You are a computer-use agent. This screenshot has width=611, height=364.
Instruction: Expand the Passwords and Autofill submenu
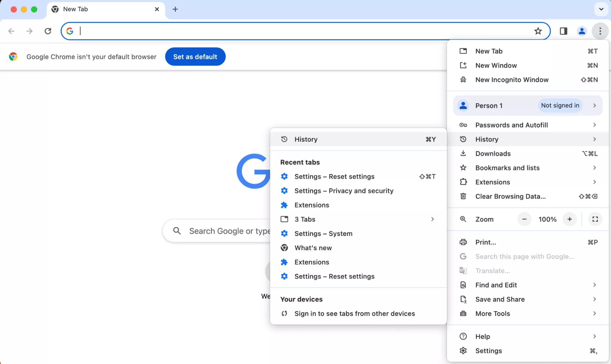click(x=528, y=125)
